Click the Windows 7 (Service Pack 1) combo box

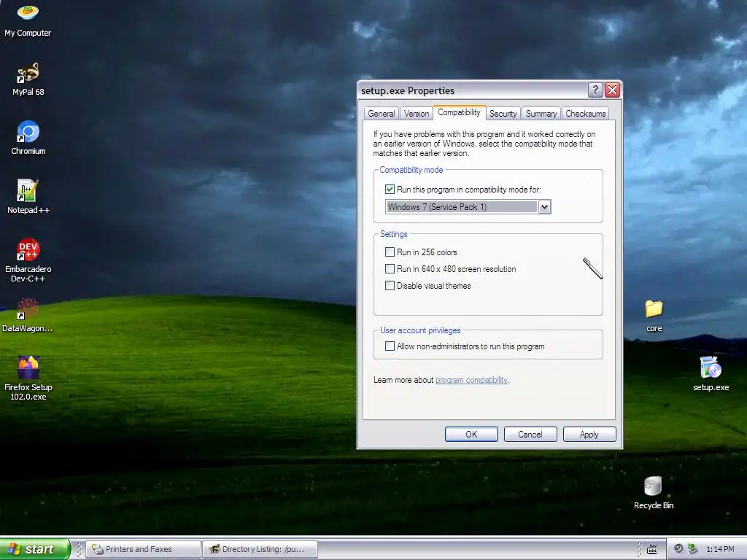click(x=468, y=206)
